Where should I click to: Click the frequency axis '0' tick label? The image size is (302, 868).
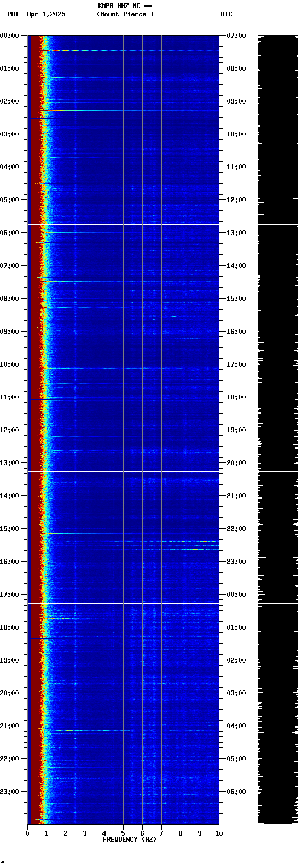(x=27, y=833)
